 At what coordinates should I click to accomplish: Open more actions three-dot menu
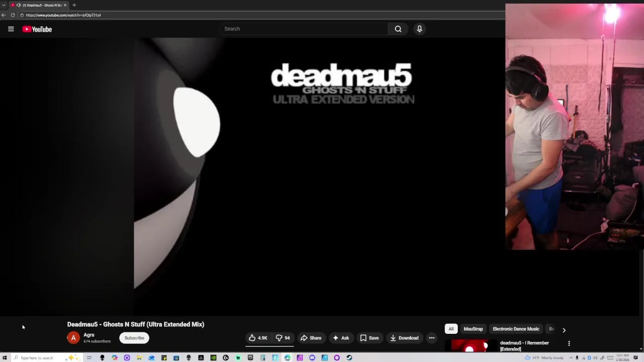tap(432, 338)
